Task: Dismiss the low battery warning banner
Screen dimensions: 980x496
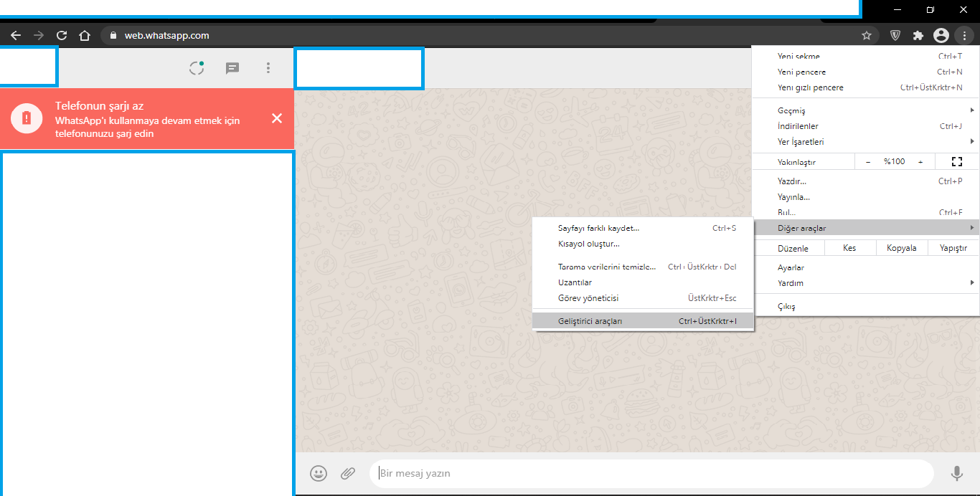Action: pos(277,118)
